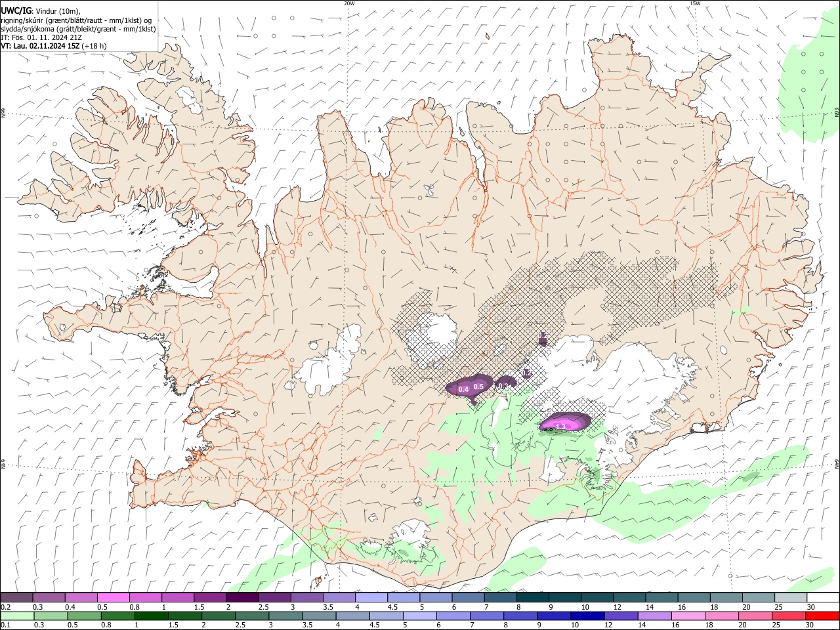The image size is (840, 630).
Task: Select the dark plum 0.2 swatch of the purple legend row
Action: [x=17, y=597]
